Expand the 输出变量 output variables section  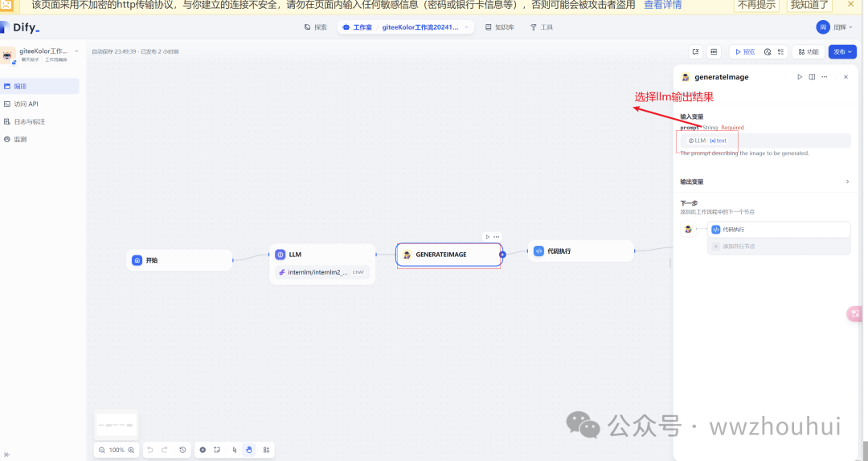tap(765, 182)
